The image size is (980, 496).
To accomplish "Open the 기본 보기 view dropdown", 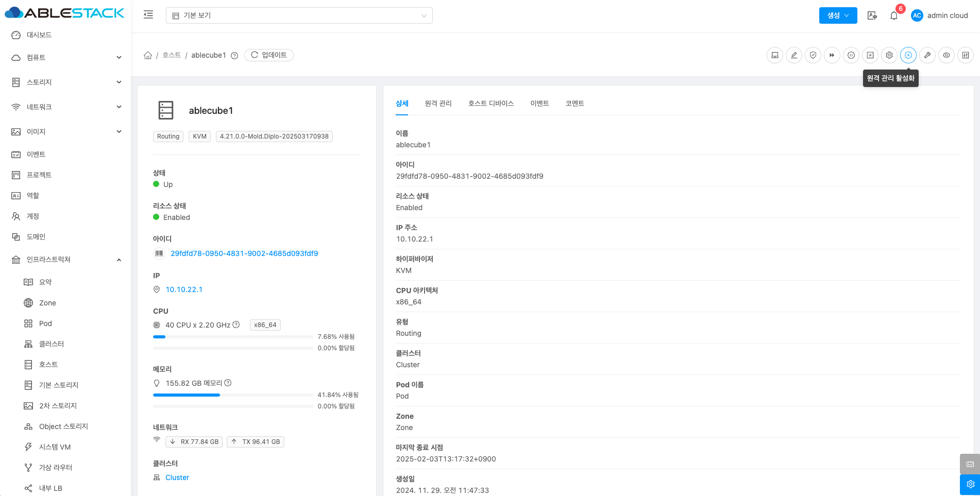I will tap(299, 15).
